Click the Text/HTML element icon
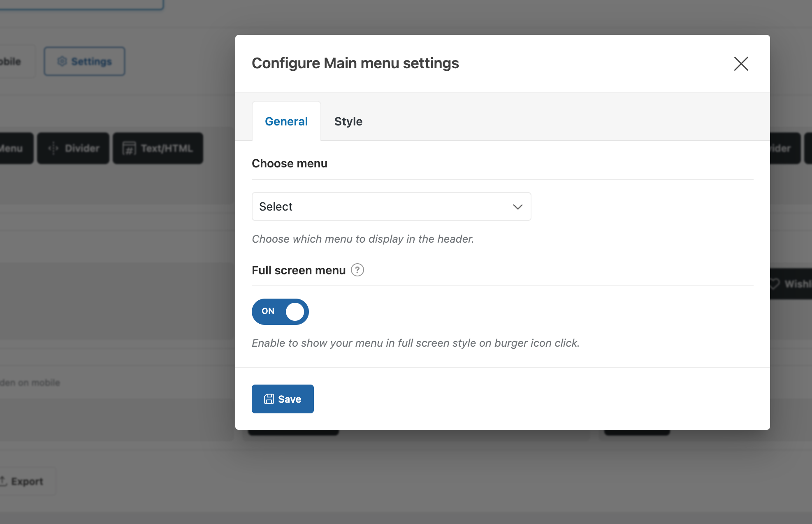 [x=129, y=148]
